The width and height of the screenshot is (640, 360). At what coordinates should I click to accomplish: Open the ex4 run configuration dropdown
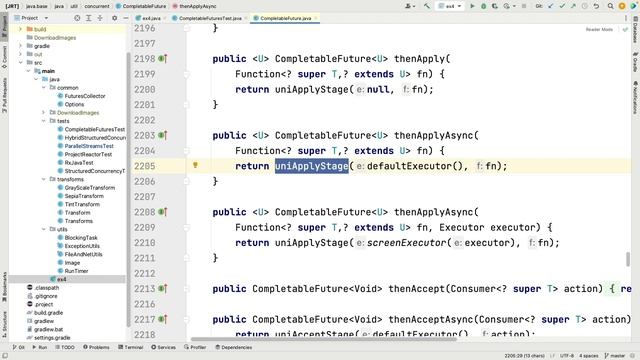click(450, 6)
